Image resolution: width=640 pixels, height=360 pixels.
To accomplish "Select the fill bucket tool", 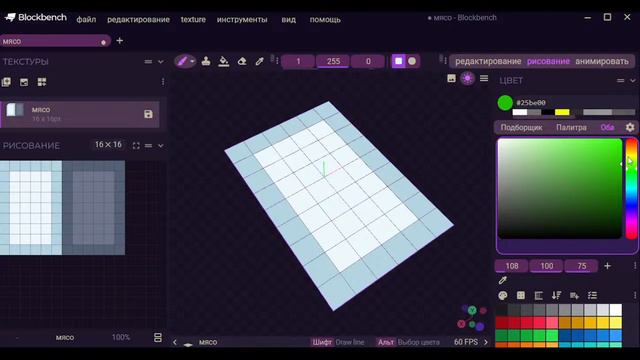I will point(224,61).
